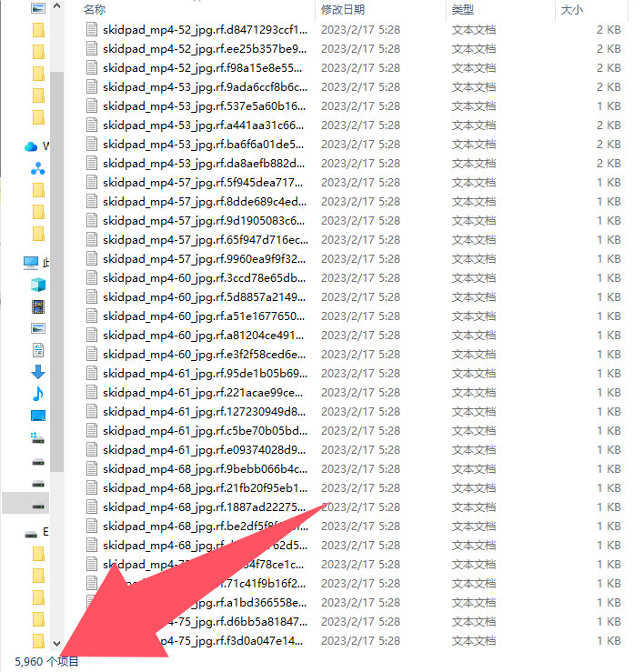Select file skidpad_mp4-68_jpg.rf.1887ad22275

click(204, 507)
